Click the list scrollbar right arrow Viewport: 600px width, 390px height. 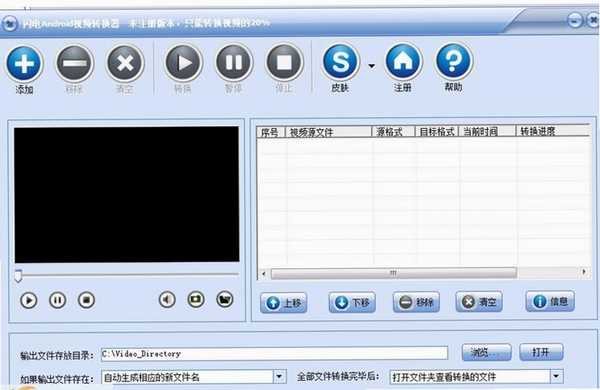[584, 272]
